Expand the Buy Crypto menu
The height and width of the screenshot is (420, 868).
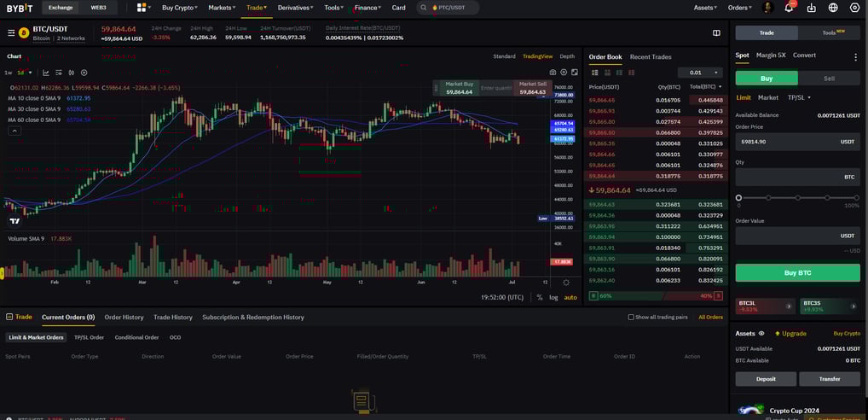coord(180,8)
